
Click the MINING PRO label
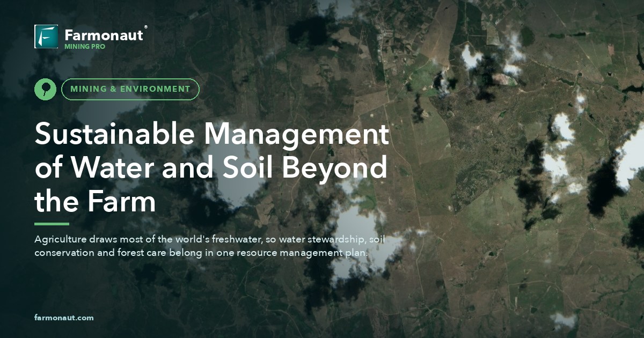coord(85,47)
